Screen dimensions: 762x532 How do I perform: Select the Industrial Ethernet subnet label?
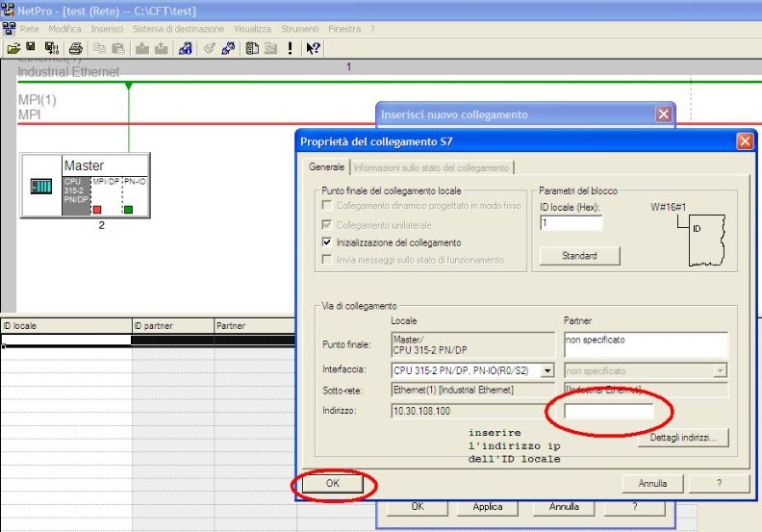point(68,72)
